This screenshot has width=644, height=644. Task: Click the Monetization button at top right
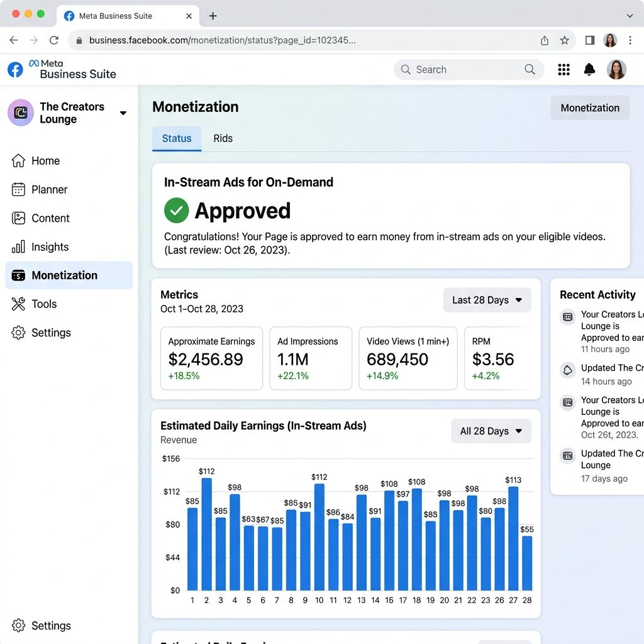[590, 108]
